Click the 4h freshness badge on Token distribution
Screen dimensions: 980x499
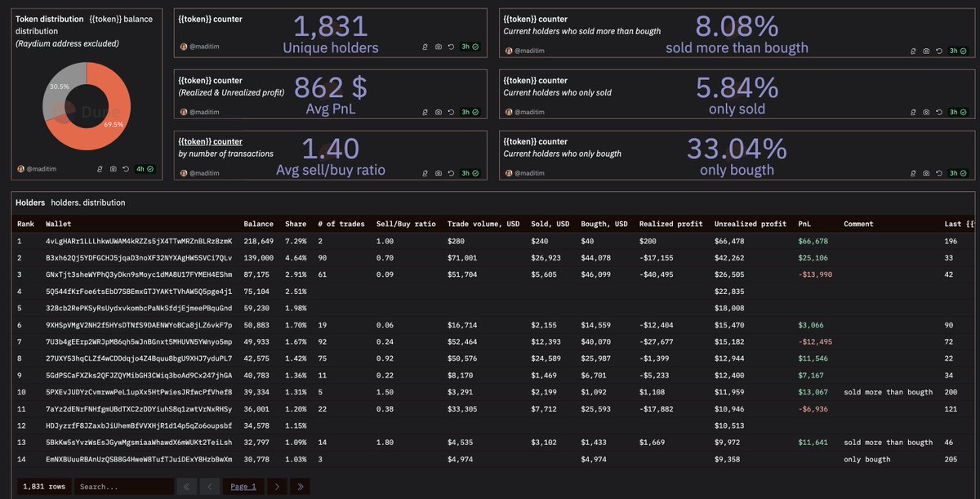pyautogui.click(x=144, y=169)
